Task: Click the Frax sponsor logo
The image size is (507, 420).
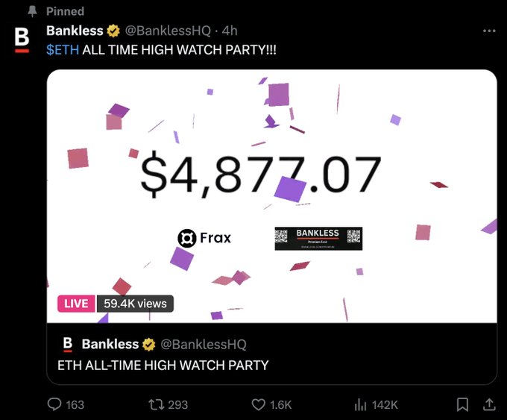Action: click(x=204, y=238)
